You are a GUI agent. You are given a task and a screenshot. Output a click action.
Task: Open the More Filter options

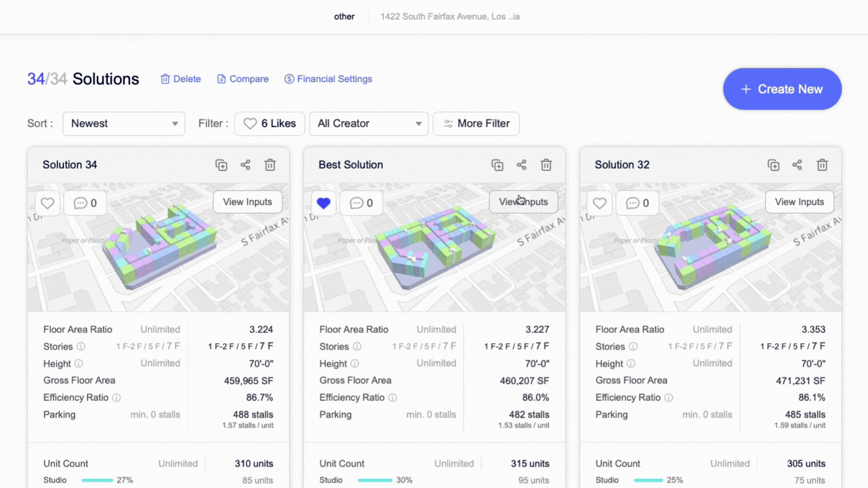point(476,123)
